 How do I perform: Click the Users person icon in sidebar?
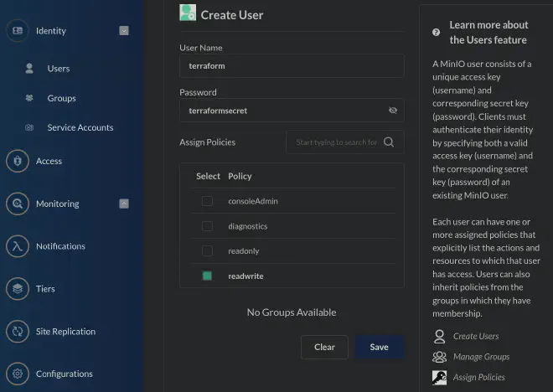pos(29,69)
